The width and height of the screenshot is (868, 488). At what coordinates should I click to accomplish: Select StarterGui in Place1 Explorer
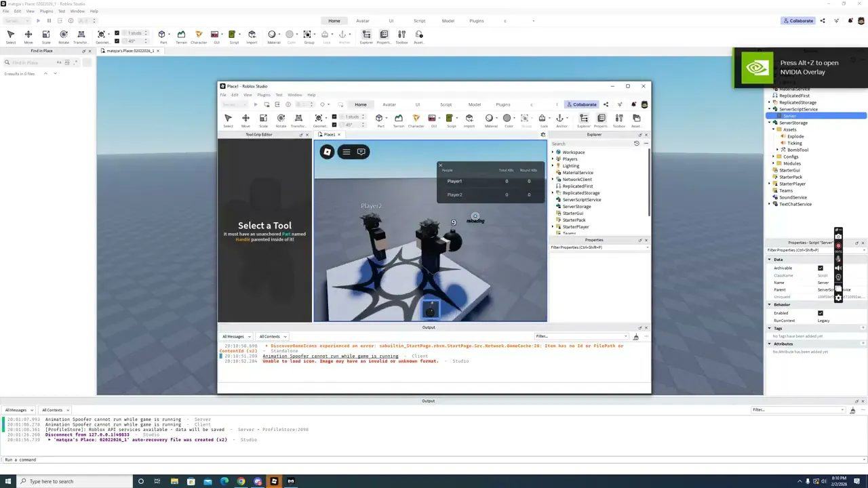(573, 213)
